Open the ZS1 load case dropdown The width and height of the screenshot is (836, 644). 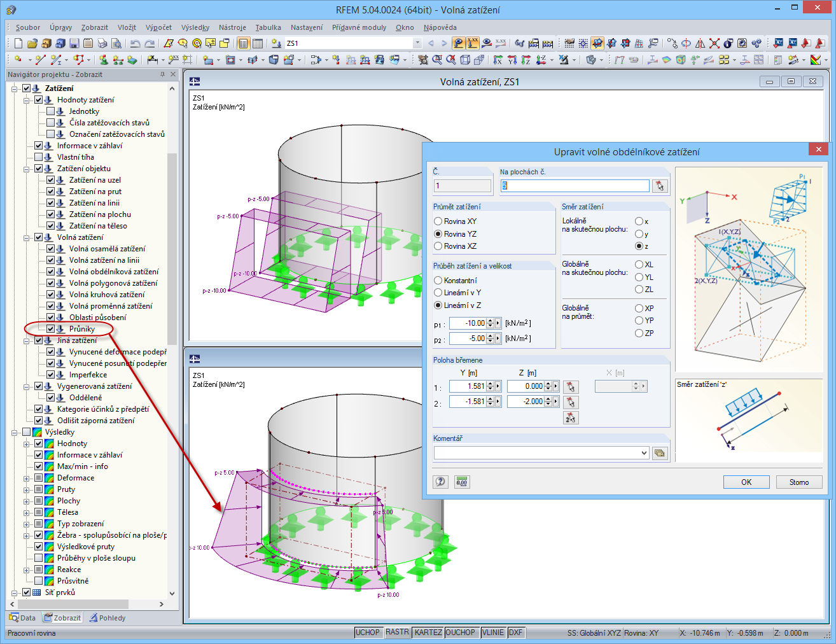(417, 43)
